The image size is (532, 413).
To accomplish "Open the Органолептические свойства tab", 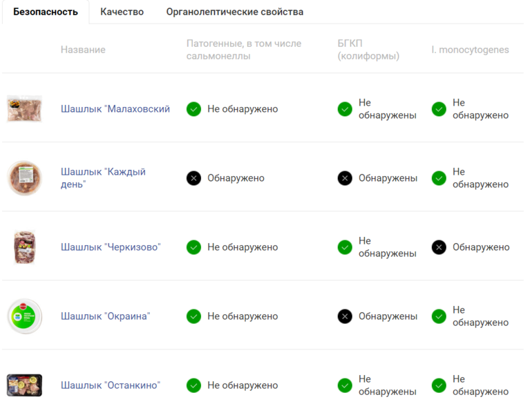I will 235,12.
